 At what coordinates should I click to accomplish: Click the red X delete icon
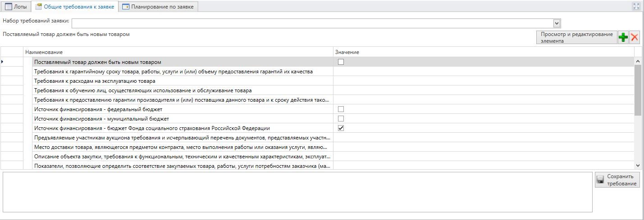(635, 38)
